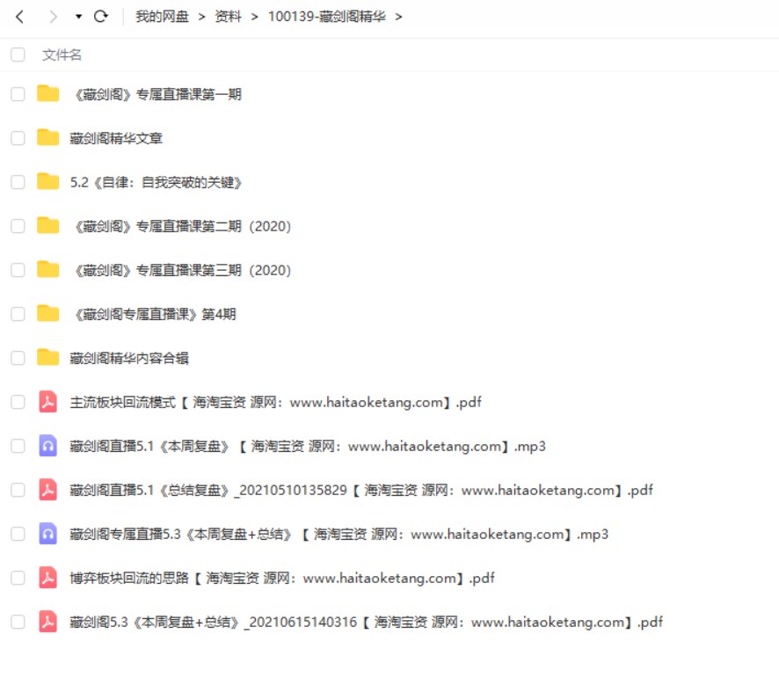Expand the chevron after 我的网盘 breadcrumb

[201, 18]
